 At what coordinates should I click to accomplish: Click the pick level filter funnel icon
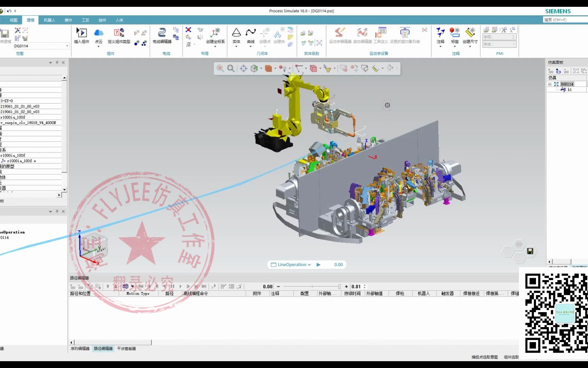[x=327, y=68]
